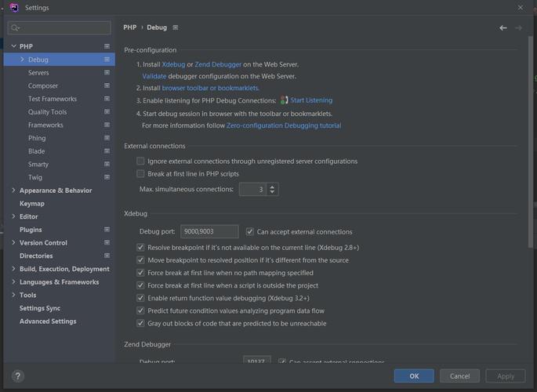Click the PhpStorm logo in title bar
This screenshot has height=392, width=537.
click(14, 7)
